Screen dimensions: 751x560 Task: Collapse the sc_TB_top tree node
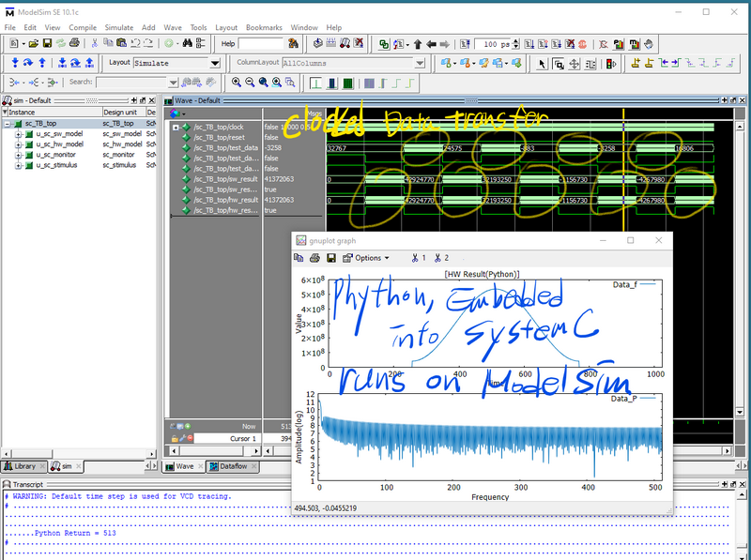[x=8, y=124]
